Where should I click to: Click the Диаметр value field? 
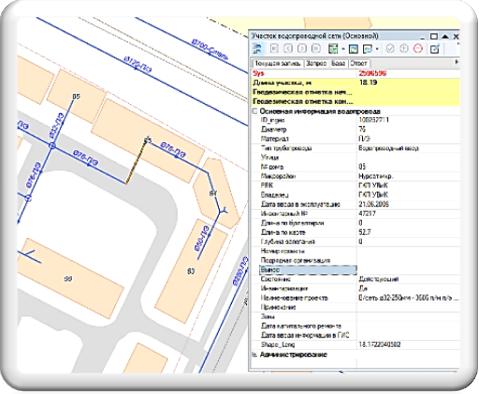coord(408,129)
